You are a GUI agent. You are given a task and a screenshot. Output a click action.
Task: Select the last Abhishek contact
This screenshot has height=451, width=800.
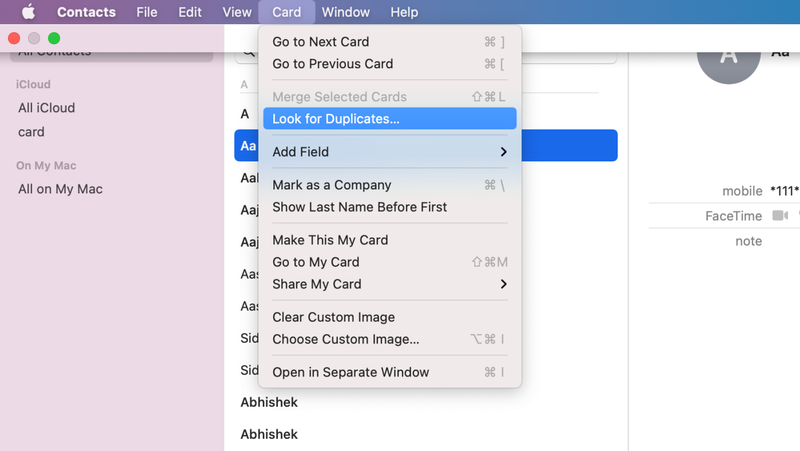pos(269,434)
